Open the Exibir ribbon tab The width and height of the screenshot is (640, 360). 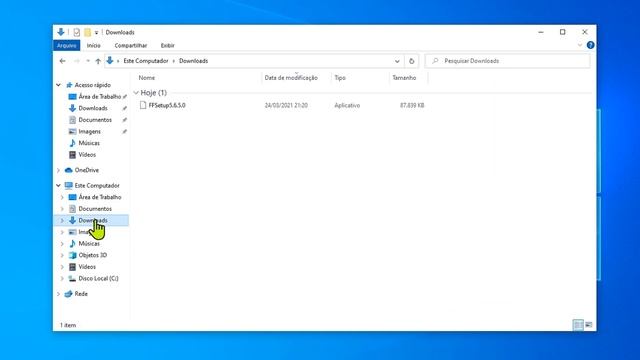[167, 45]
